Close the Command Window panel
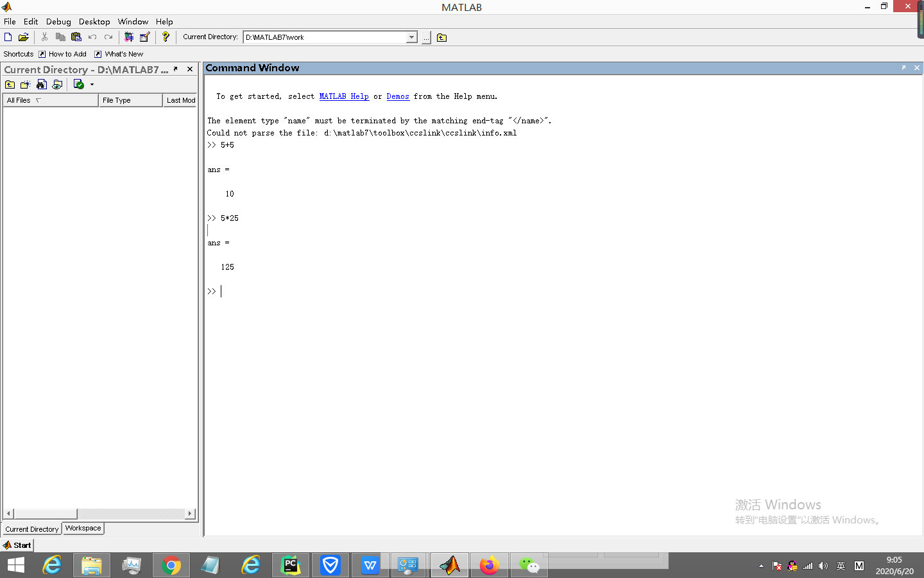924x578 pixels. [917, 67]
